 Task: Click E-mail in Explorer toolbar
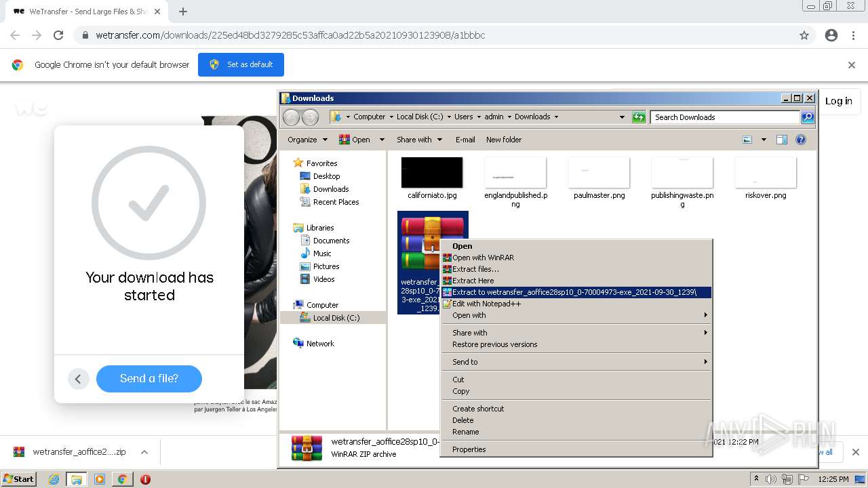pyautogui.click(x=465, y=140)
